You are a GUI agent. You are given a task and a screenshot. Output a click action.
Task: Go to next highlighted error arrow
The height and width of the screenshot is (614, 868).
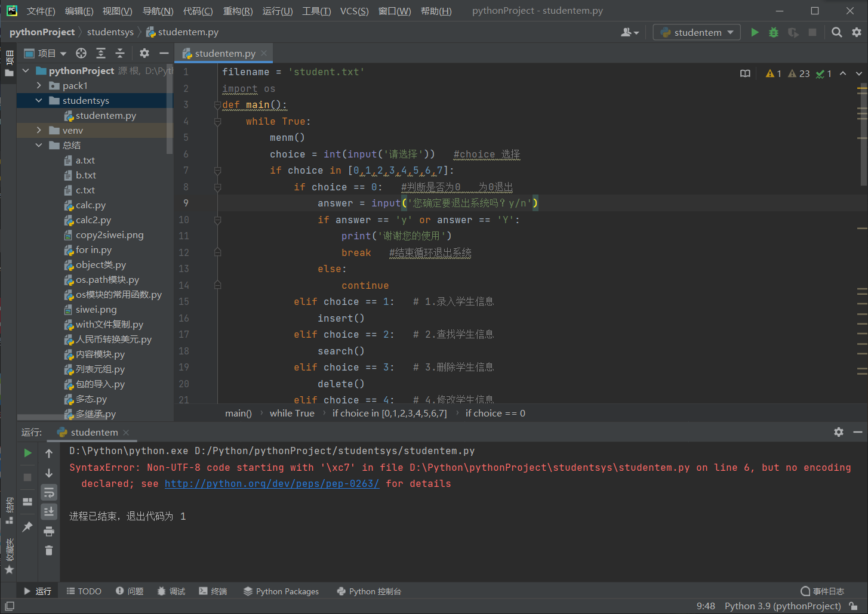859,73
